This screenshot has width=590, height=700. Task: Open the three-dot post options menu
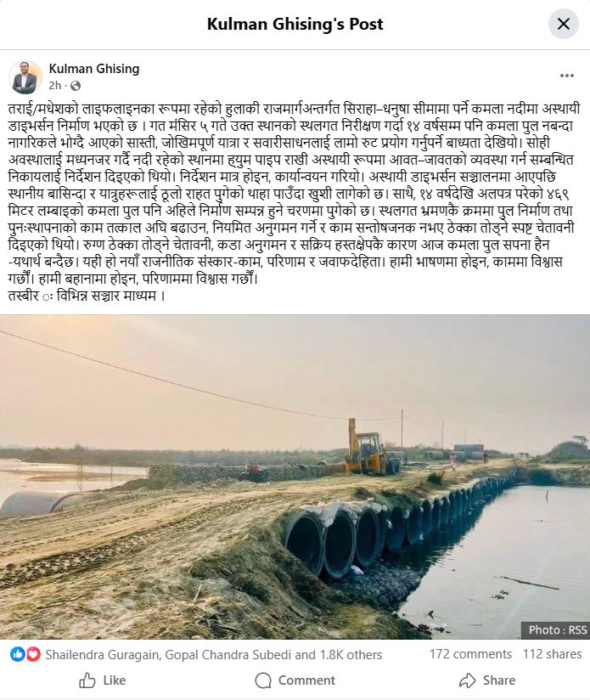click(567, 76)
